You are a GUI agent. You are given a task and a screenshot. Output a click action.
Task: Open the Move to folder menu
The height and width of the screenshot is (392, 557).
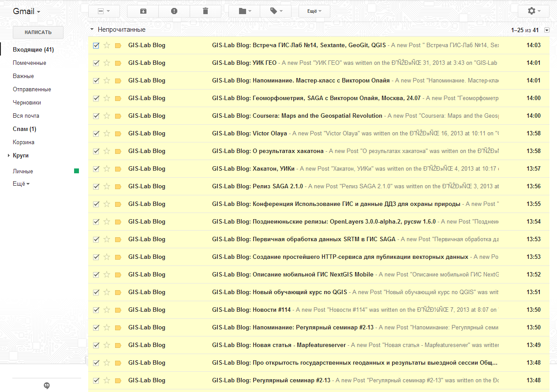tap(244, 11)
